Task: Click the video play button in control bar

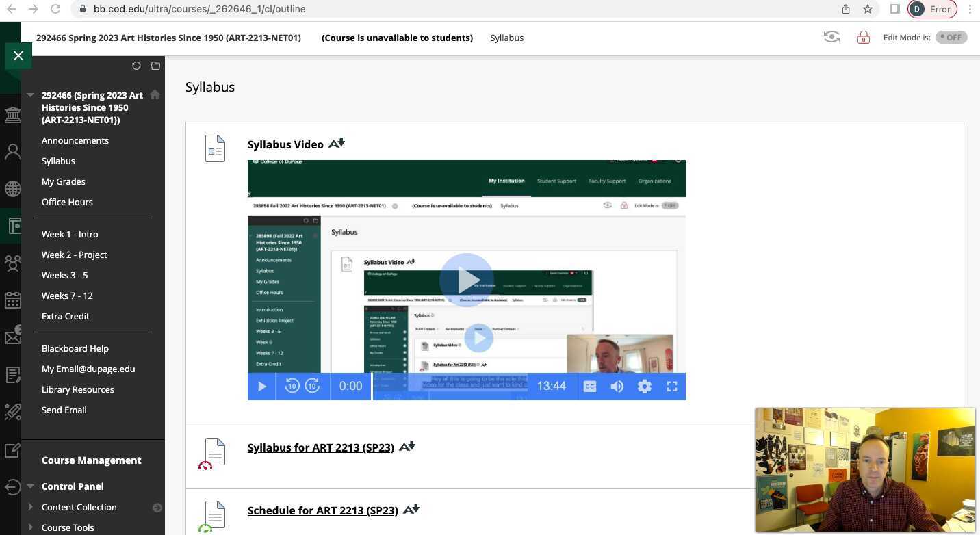Action: (x=261, y=387)
